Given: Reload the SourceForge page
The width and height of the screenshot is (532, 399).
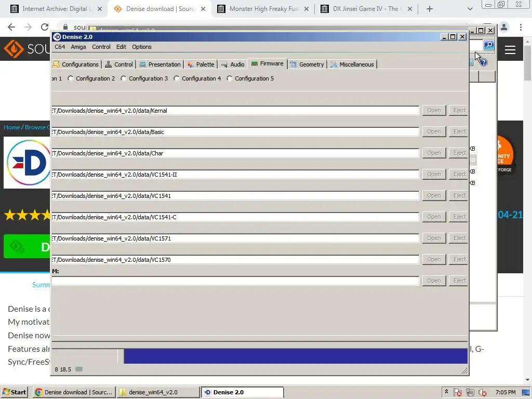Looking at the screenshot, I should [x=45, y=27].
